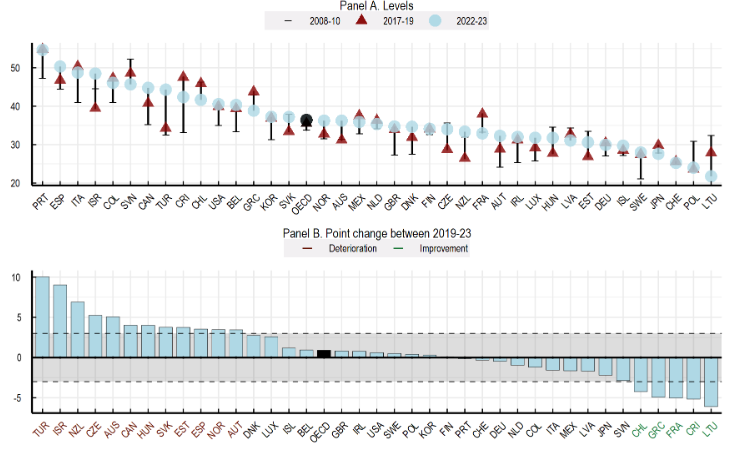Click the NZL bar in Panel B
The width and height of the screenshot is (741, 455).
[78, 329]
